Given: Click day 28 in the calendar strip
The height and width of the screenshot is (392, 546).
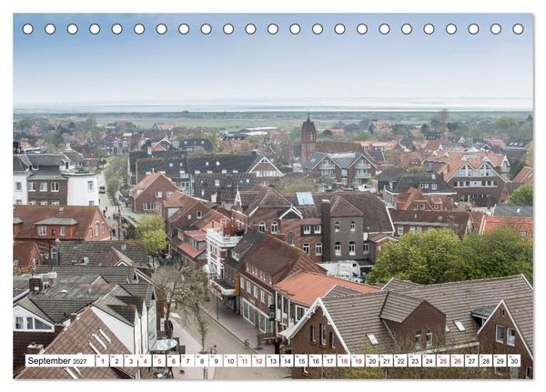Looking at the screenshot, I should 486,361.
